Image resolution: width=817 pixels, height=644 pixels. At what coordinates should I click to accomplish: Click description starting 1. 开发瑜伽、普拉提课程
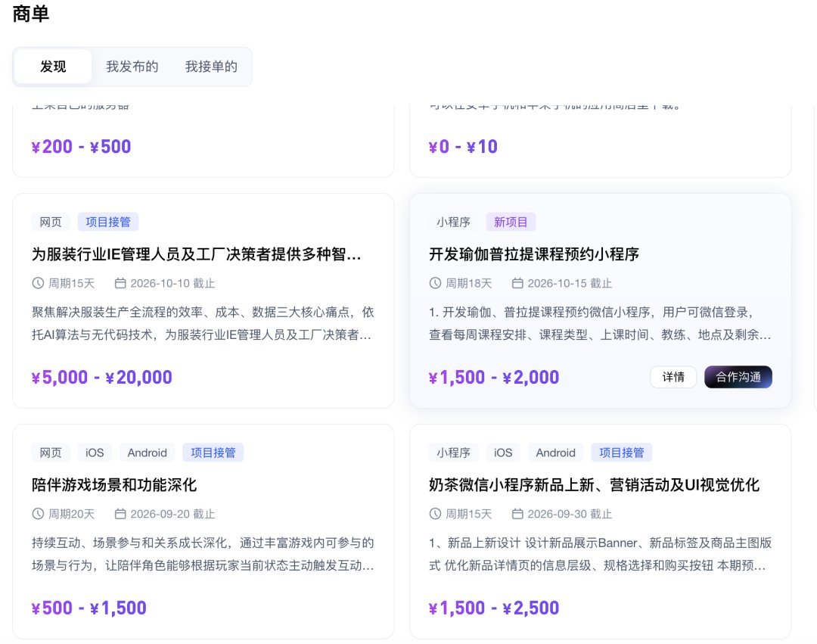[600, 324]
